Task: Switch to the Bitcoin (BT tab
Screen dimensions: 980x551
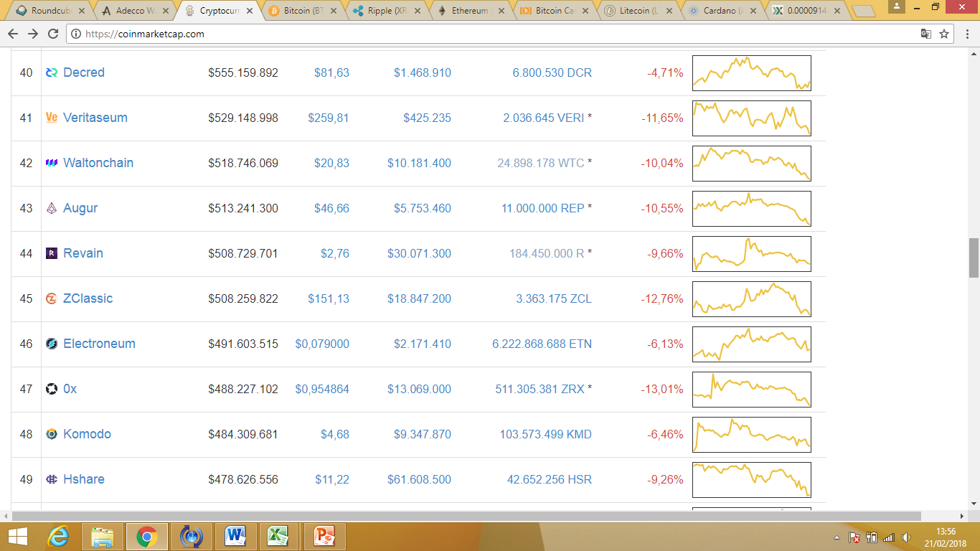Action: coord(303,11)
